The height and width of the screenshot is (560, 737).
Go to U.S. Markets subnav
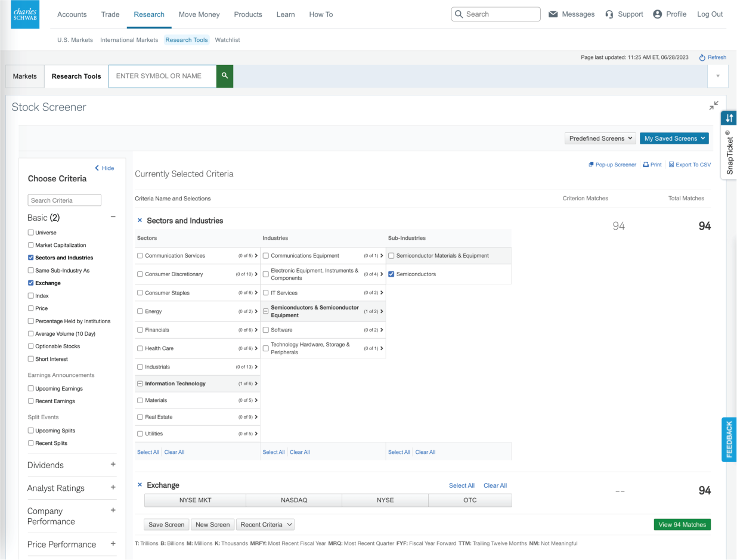point(75,40)
